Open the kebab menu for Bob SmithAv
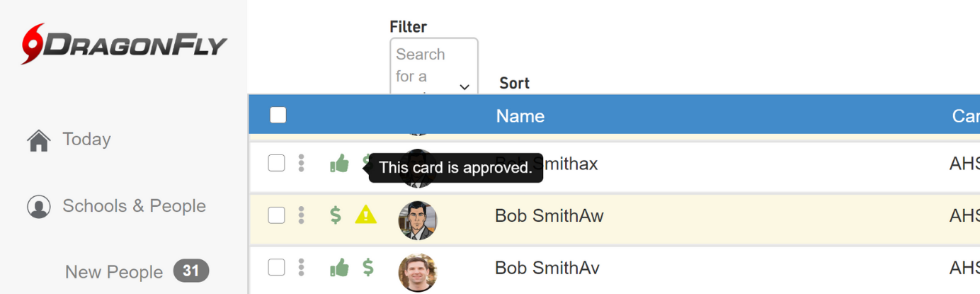 click(302, 267)
